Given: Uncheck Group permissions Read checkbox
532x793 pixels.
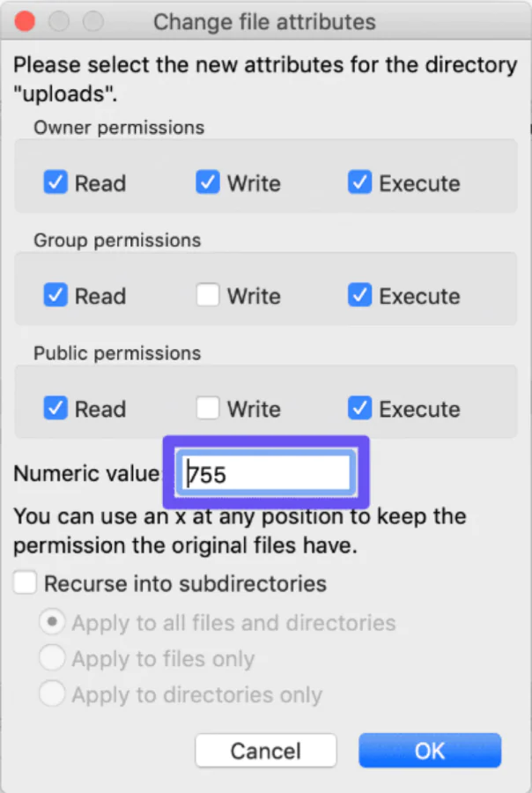Looking at the screenshot, I should pyautogui.click(x=55, y=295).
